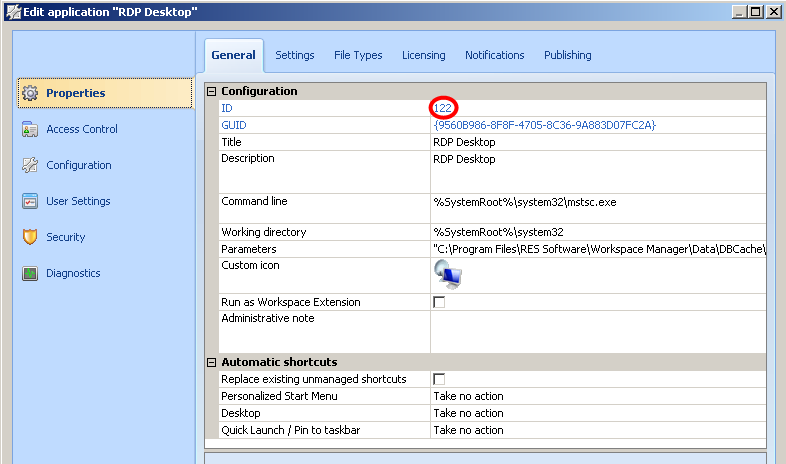Click the Properties gear icon in sidebar
786x464 pixels.
click(x=30, y=93)
